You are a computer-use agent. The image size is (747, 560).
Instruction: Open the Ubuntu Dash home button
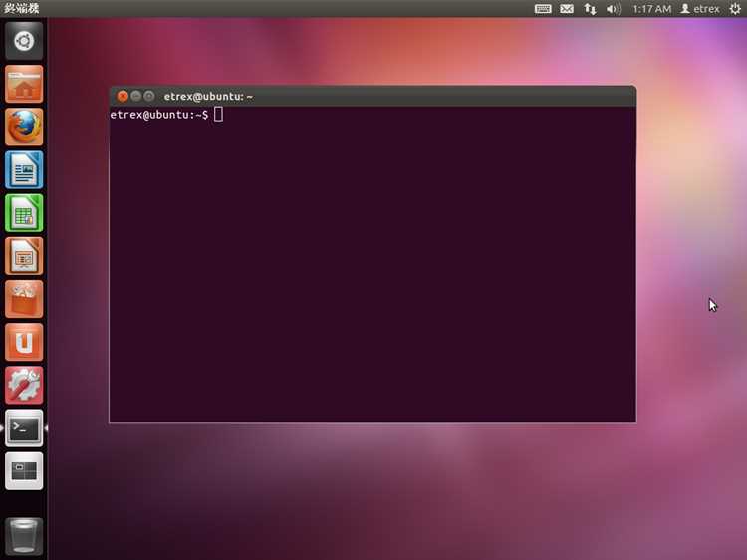[24, 41]
